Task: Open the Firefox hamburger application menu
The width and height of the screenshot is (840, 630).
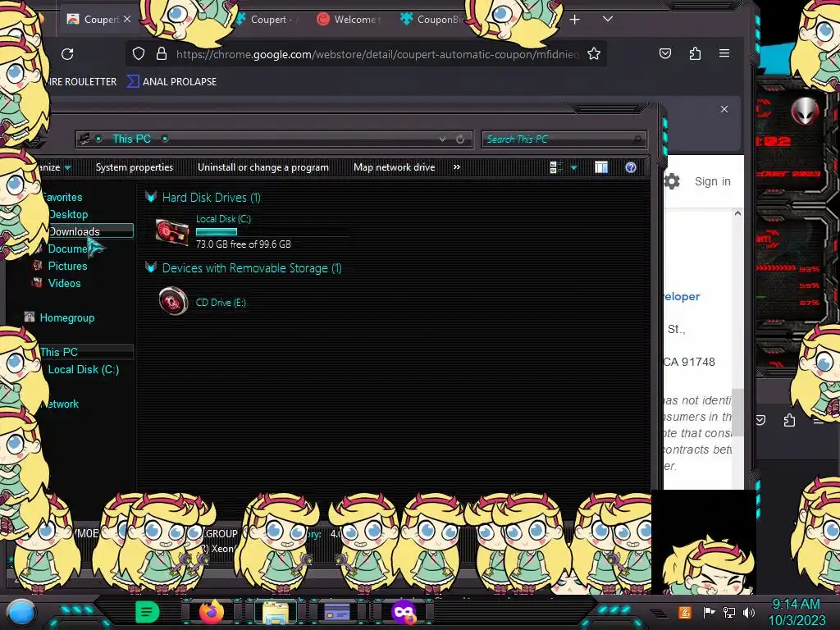Action: [724, 53]
